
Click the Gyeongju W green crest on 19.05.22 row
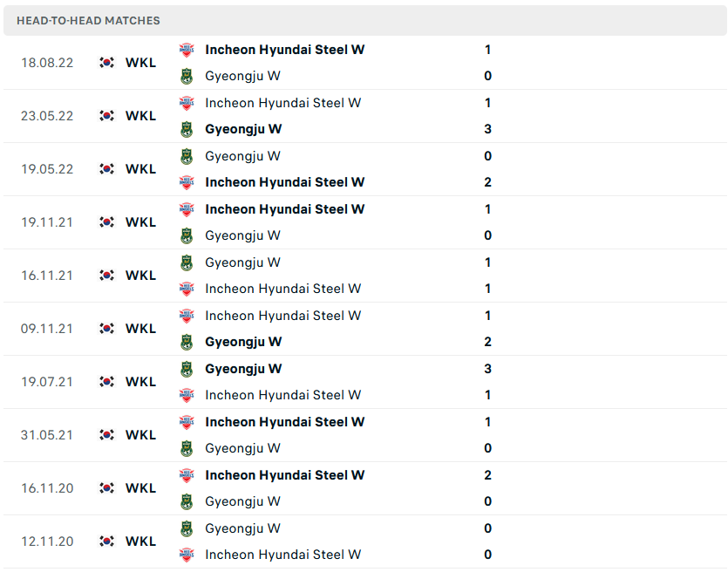pyautogui.click(x=187, y=155)
